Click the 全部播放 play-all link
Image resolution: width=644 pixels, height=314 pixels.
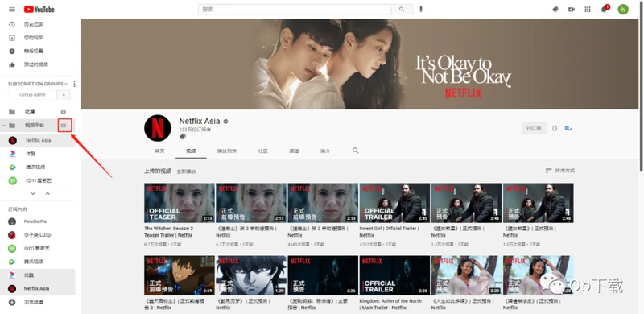click(x=187, y=171)
